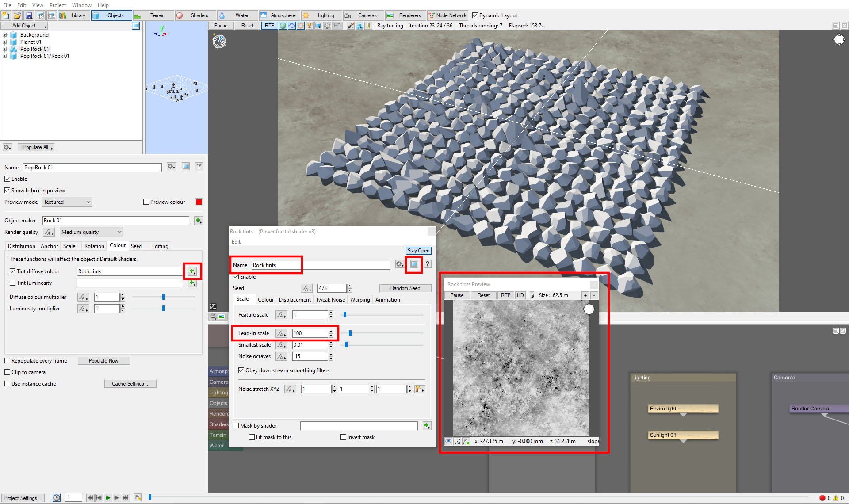This screenshot has height=504, width=849.
Task: Click the green plus beside Tint luminosity
Action: click(192, 283)
